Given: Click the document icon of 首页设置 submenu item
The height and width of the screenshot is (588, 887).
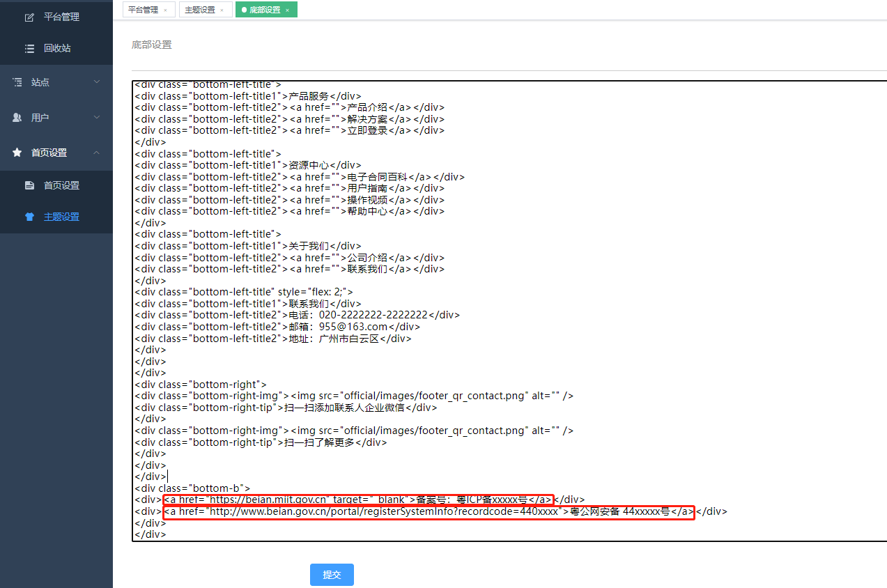Looking at the screenshot, I should [x=29, y=185].
